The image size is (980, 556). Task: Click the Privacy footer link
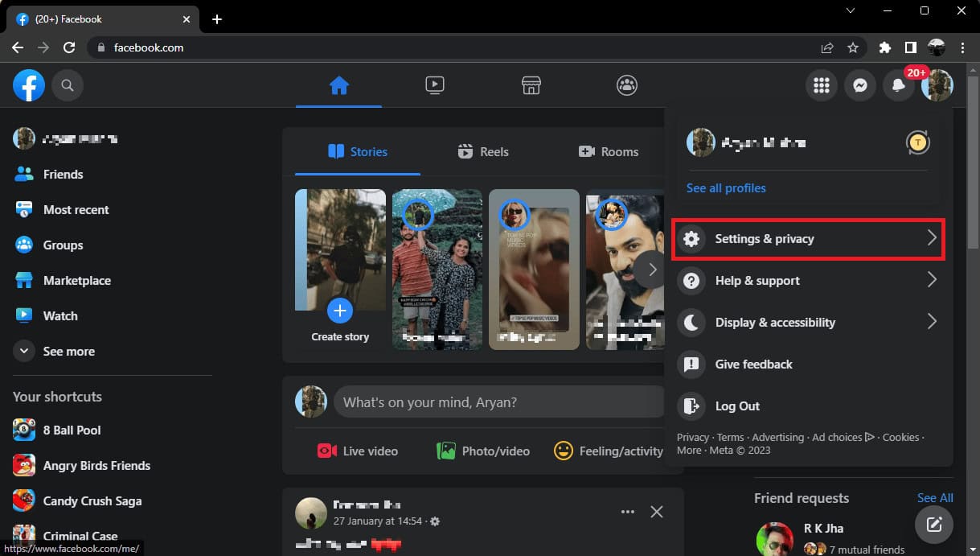tap(693, 437)
